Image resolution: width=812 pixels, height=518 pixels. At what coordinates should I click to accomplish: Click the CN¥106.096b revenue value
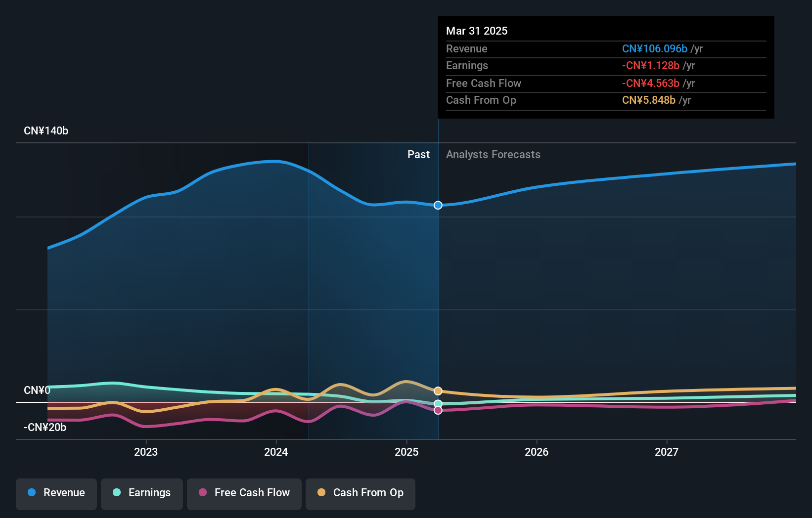655,49
